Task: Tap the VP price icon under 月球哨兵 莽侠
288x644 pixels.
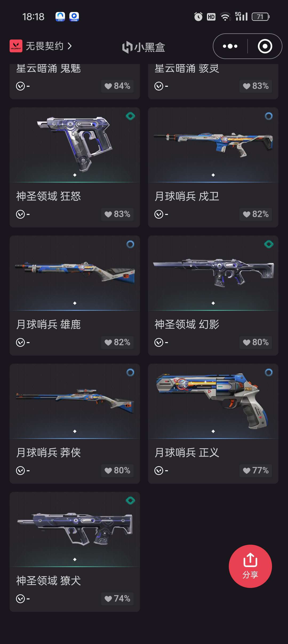Action: (21, 470)
